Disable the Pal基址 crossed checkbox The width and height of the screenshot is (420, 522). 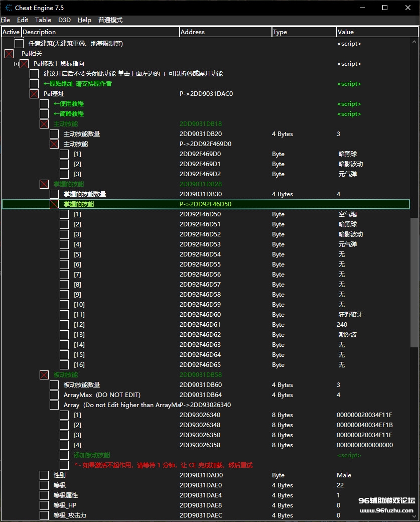point(34,94)
